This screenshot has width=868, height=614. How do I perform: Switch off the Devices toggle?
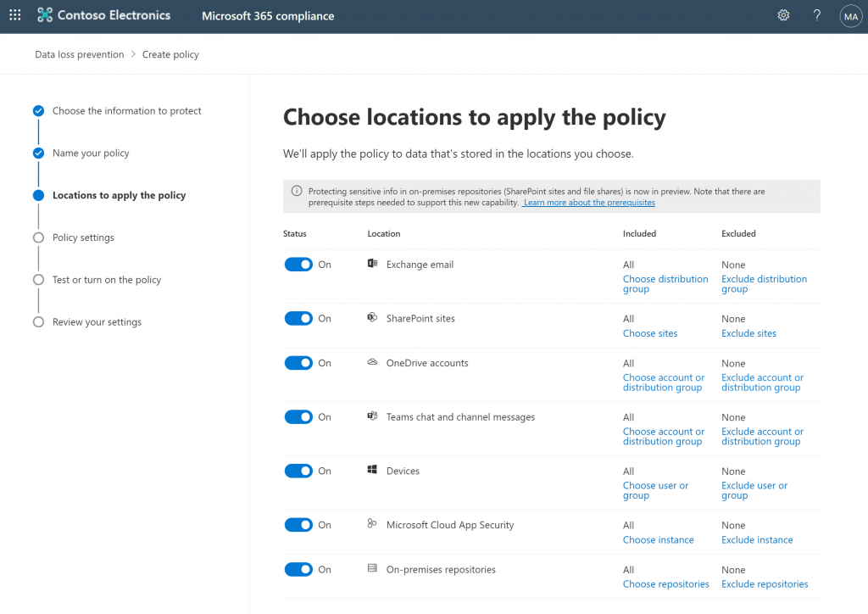coord(298,471)
